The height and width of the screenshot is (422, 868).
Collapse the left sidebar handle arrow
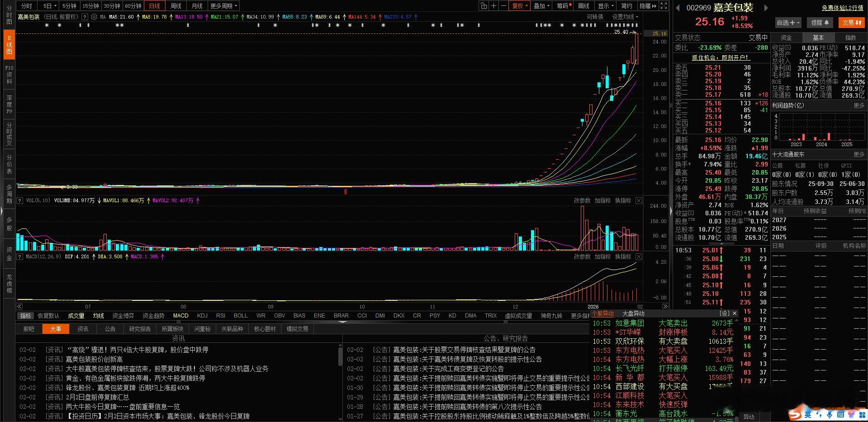(x=2, y=210)
